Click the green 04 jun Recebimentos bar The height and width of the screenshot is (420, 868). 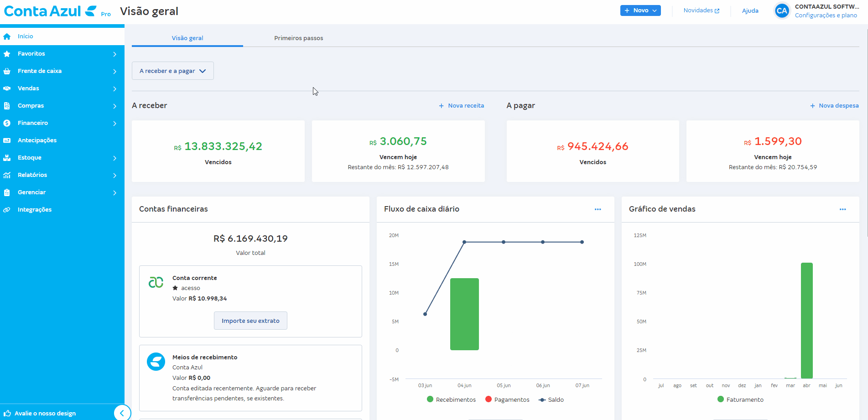[x=464, y=314]
